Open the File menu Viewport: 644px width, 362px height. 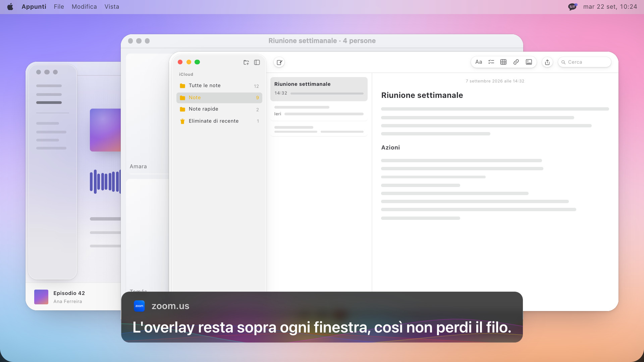pos(59,7)
